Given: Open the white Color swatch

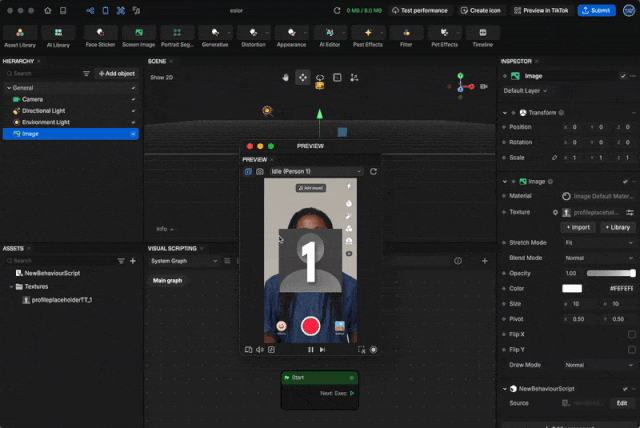Looking at the screenshot, I should [572, 288].
